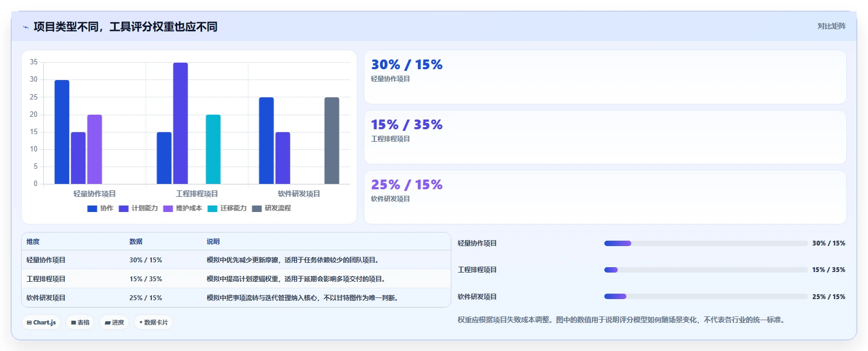Viewport: 868px width, 351px height.
Task: Click the 工程排程项目 chart axis label
Action: (x=197, y=194)
